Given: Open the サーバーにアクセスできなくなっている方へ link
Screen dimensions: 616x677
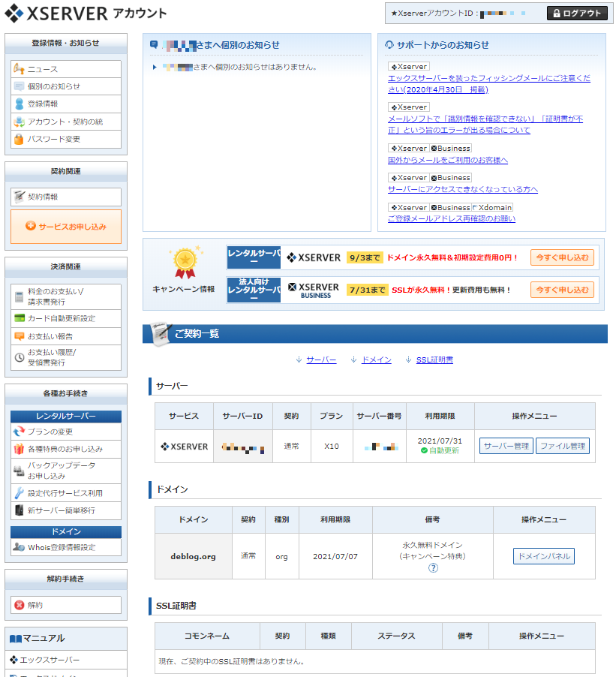Looking at the screenshot, I should [x=463, y=190].
